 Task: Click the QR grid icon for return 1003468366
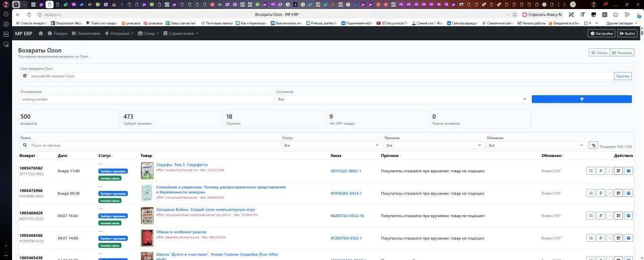click(x=619, y=238)
